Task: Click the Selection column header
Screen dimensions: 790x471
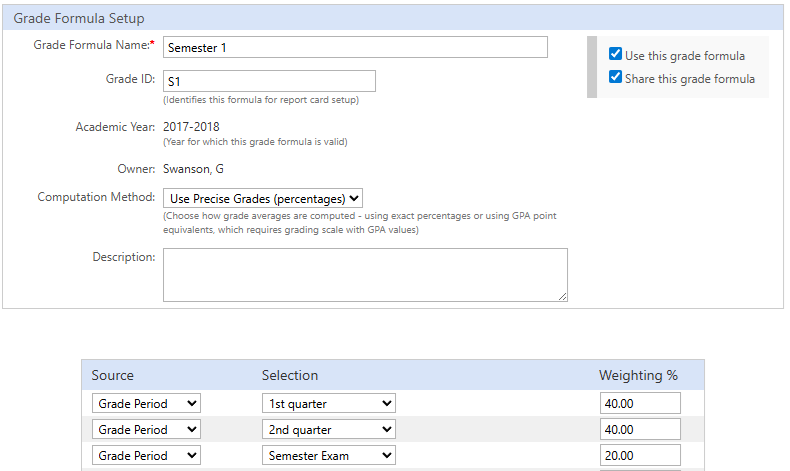Action: point(290,375)
